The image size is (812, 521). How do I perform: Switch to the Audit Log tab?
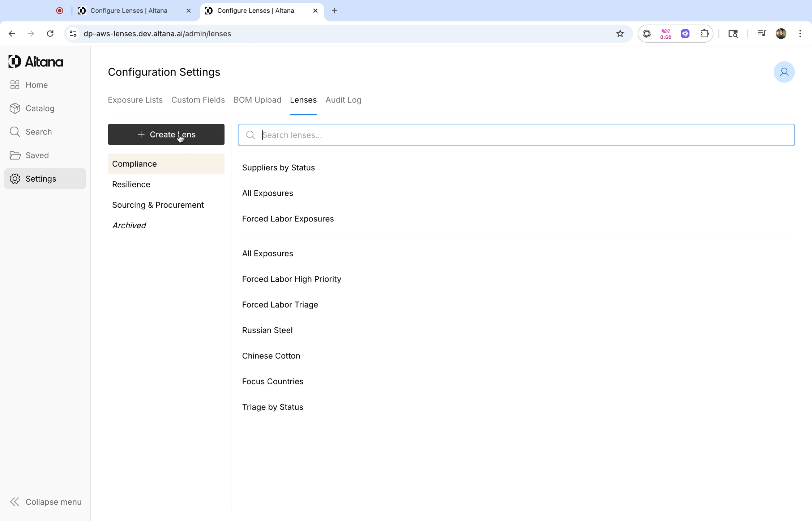[343, 100]
